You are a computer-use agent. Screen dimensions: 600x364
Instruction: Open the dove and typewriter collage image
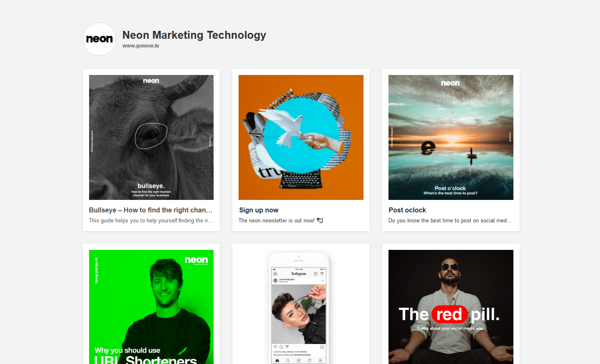301,137
